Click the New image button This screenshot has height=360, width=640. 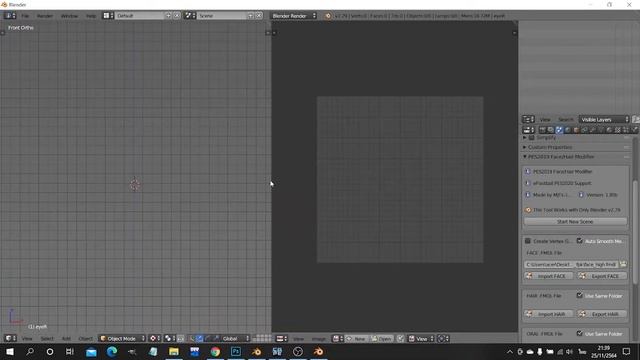coord(356,338)
